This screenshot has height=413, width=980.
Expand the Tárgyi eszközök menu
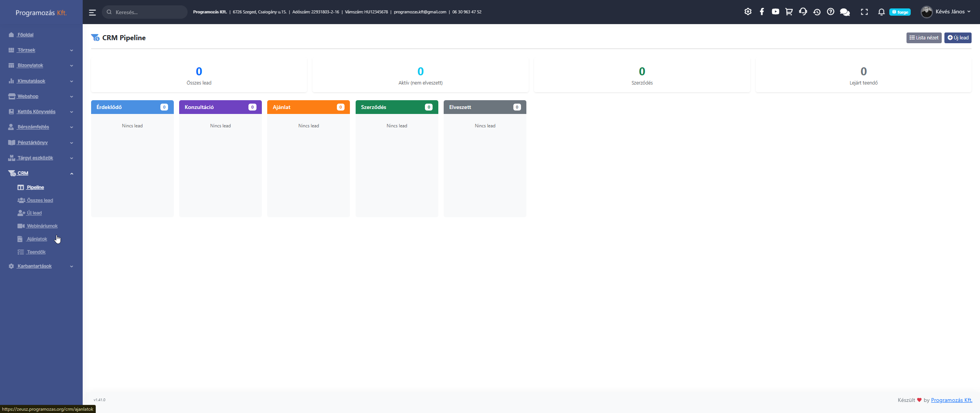41,158
